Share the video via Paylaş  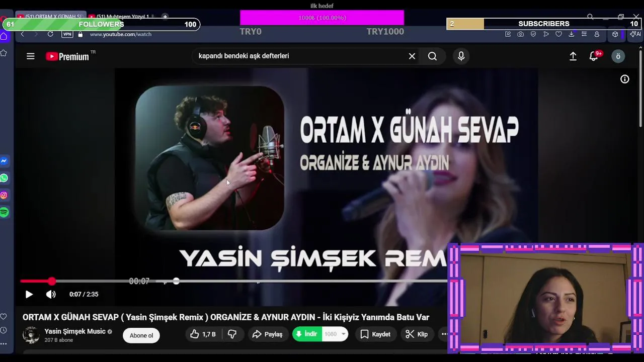(268, 334)
